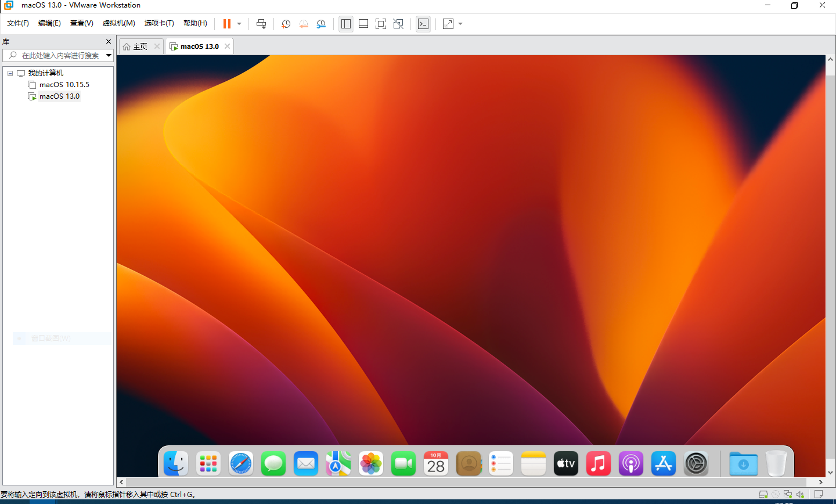The image size is (836, 504).
Task: Click the sound card status icon
Action: (x=800, y=495)
